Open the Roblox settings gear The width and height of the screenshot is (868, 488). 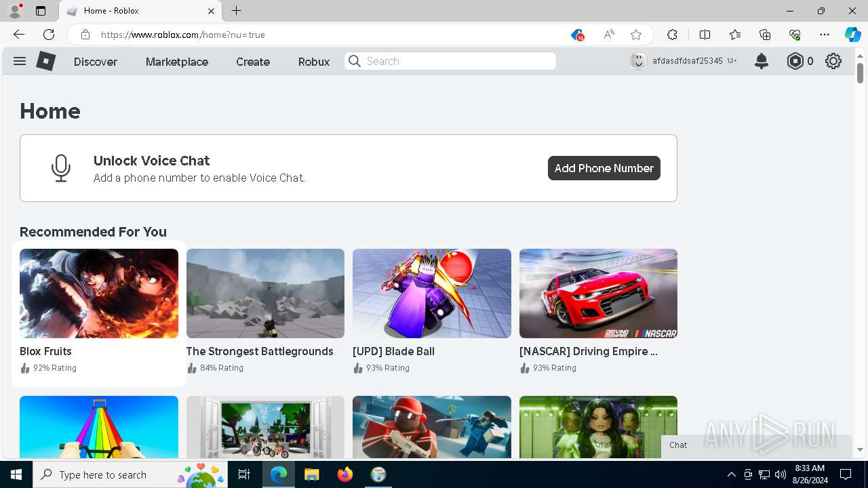click(x=833, y=61)
